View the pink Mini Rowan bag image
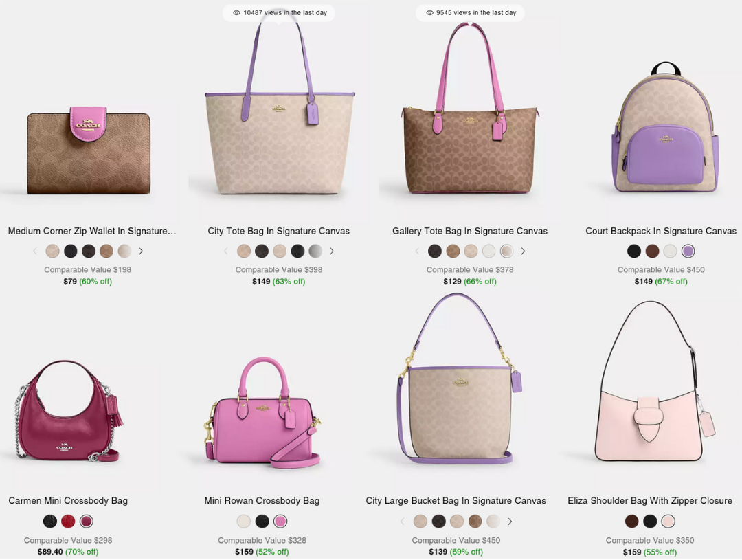This screenshot has height=560, width=742. click(x=263, y=412)
